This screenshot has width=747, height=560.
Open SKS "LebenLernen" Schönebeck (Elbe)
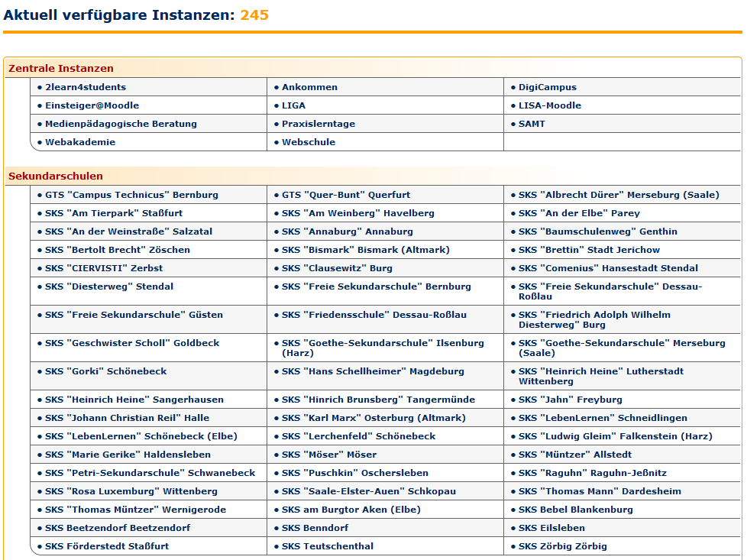(x=141, y=436)
